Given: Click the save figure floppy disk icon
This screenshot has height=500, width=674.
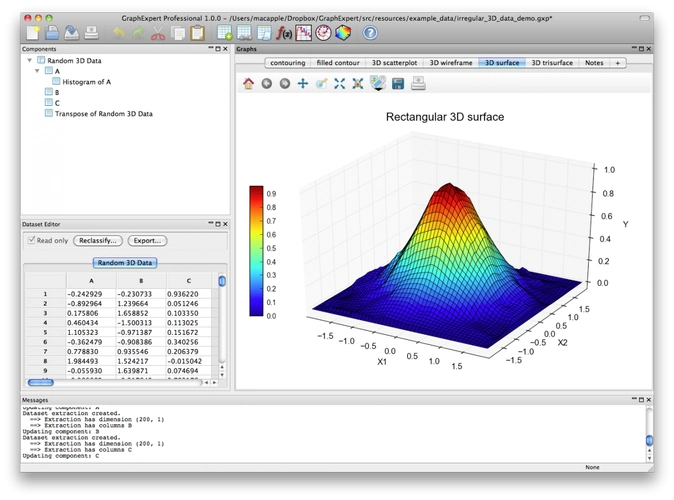Looking at the screenshot, I should (398, 83).
